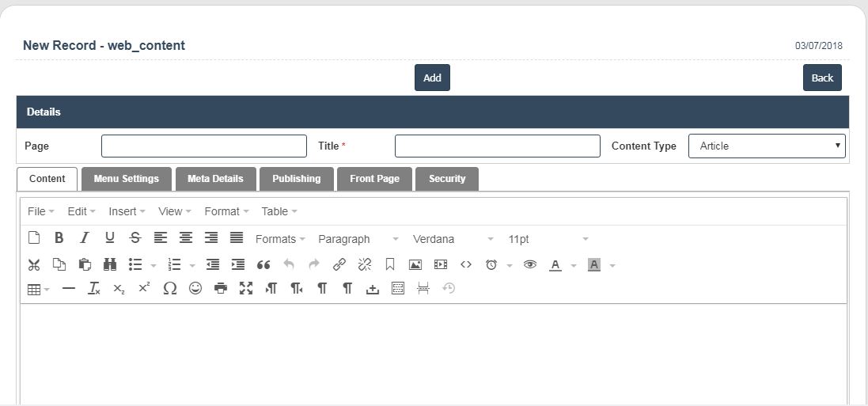This screenshot has width=868, height=406.
Task: Open find and replace binoculars icon
Action: [x=110, y=264]
